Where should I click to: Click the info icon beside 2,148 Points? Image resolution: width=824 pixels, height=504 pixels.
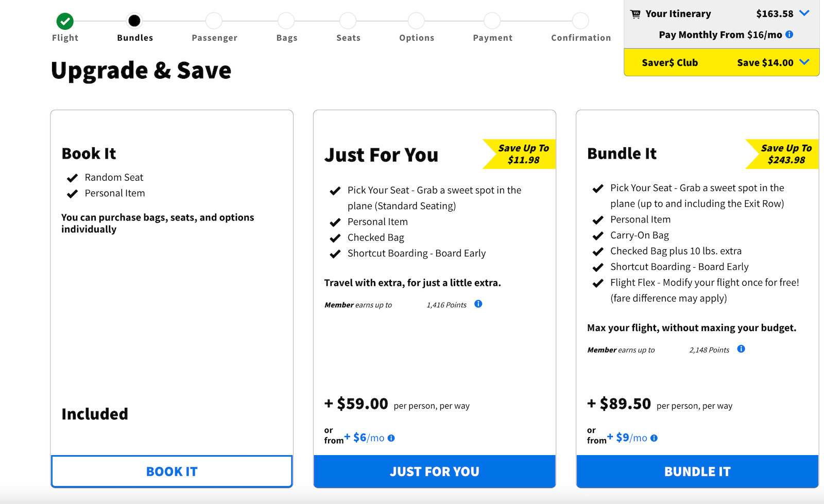[741, 349]
